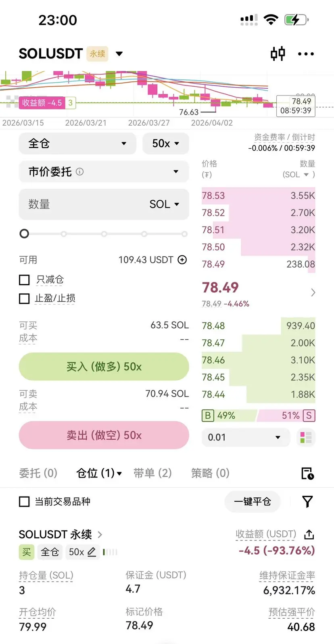The height and width of the screenshot is (644, 334).
Task: Enable the 止盈/止损 checkbox
Action: [x=25, y=298]
